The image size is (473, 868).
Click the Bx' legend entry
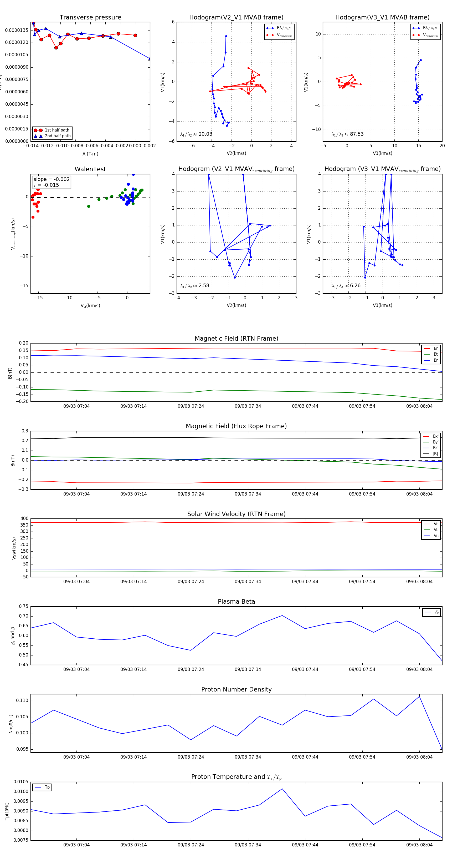431,436
